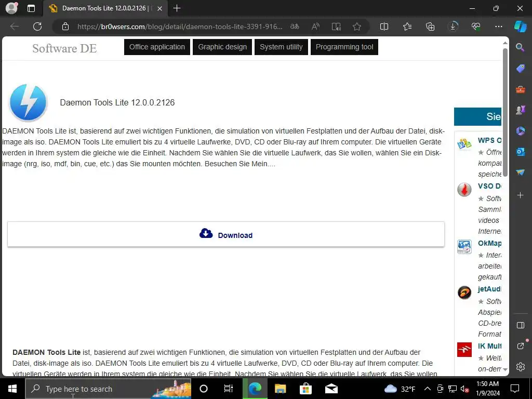Open Task View on the taskbar
The image size is (532, 399).
pos(229,389)
